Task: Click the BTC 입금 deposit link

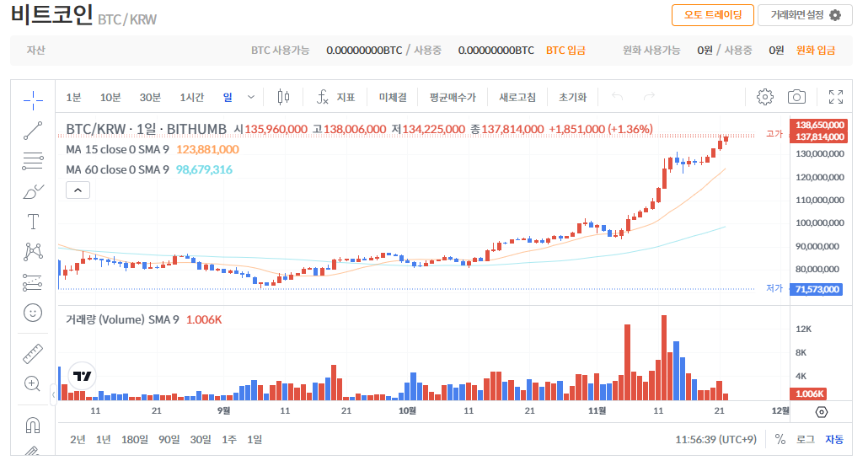Action: click(565, 51)
